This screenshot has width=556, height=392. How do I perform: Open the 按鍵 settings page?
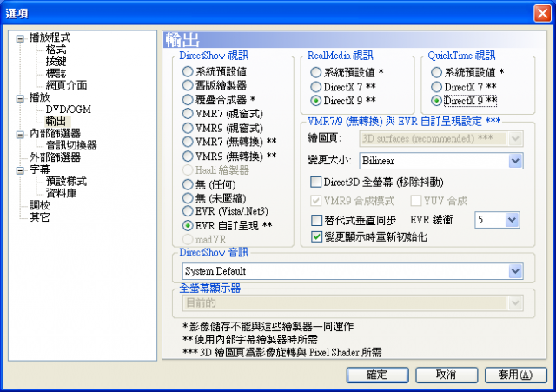56,62
